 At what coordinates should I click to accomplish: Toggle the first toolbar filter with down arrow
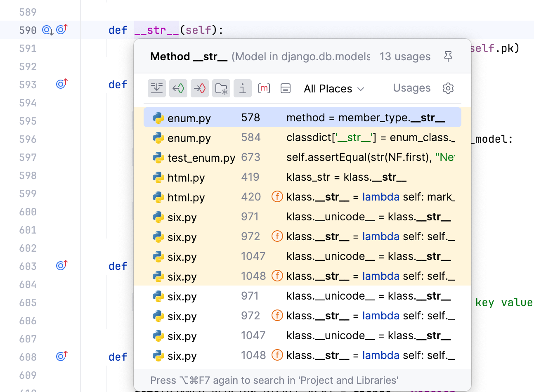[157, 88]
